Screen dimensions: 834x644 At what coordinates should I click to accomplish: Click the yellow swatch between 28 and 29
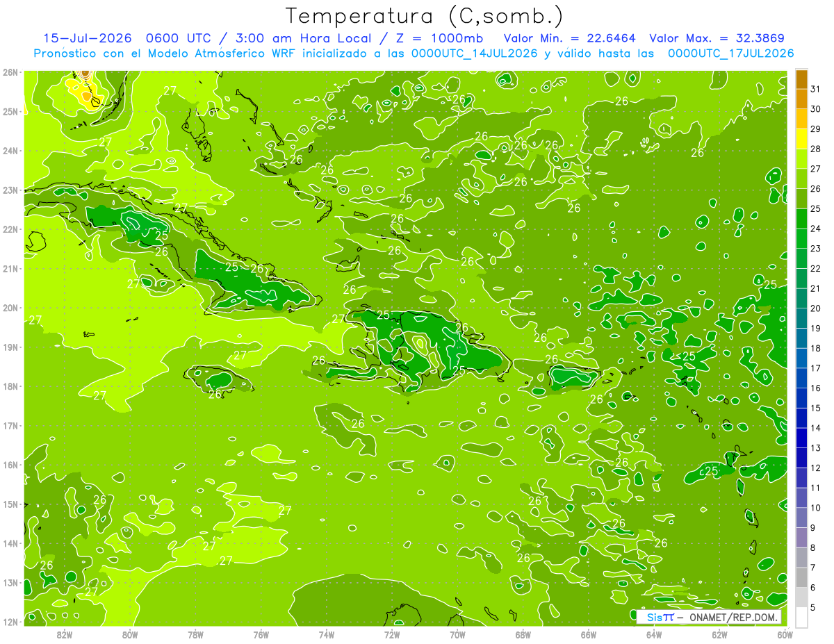(x=801, y=139)
